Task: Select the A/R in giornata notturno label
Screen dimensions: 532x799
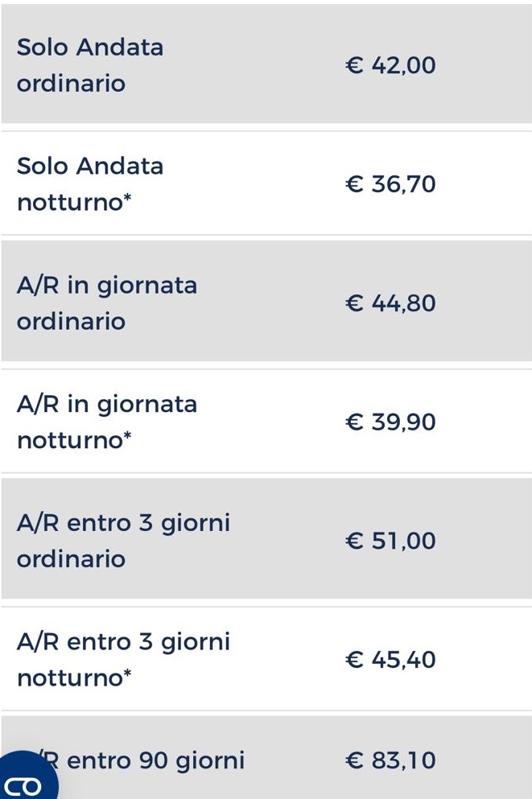Action: point(106,422)
